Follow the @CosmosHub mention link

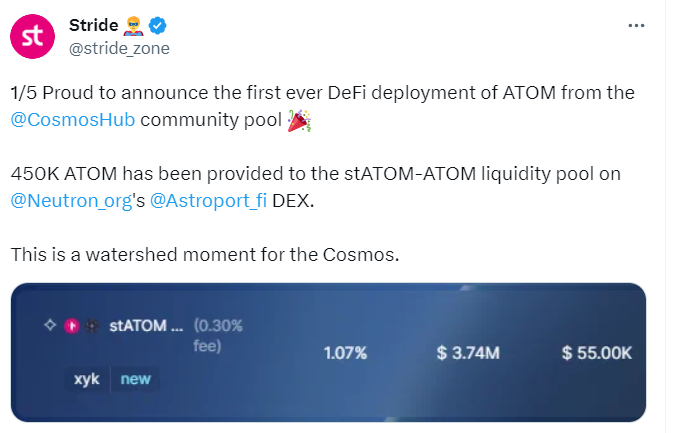click(x=73, y=121)
